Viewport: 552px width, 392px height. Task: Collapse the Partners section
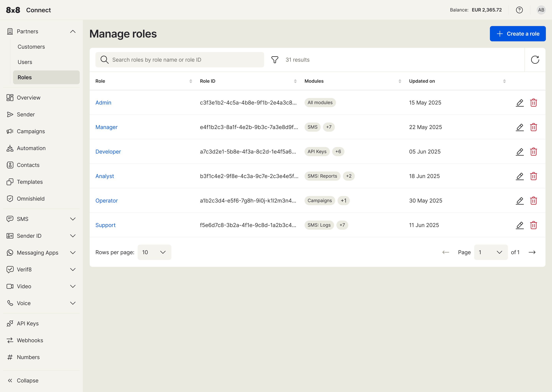73,31
